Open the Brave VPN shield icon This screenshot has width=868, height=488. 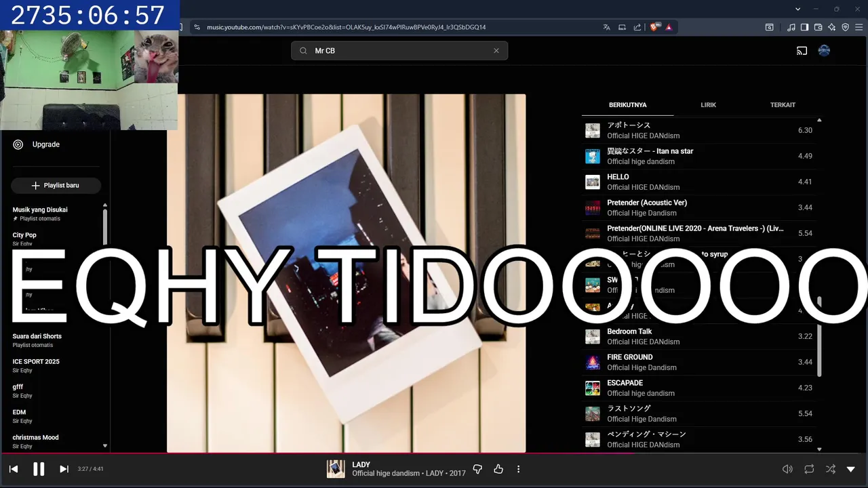[x=845, y=27]
